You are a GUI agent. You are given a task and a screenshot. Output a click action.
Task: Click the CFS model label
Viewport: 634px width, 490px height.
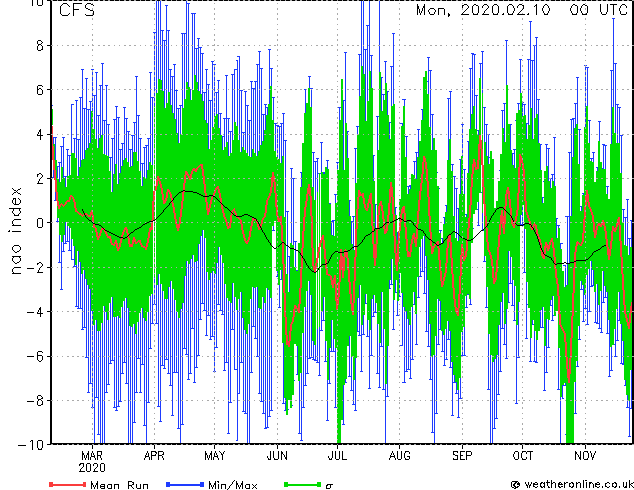click(x=77, y=10)
